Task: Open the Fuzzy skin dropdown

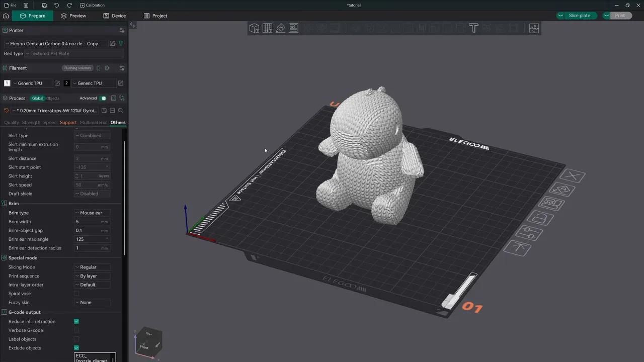Action: point(92,302)
